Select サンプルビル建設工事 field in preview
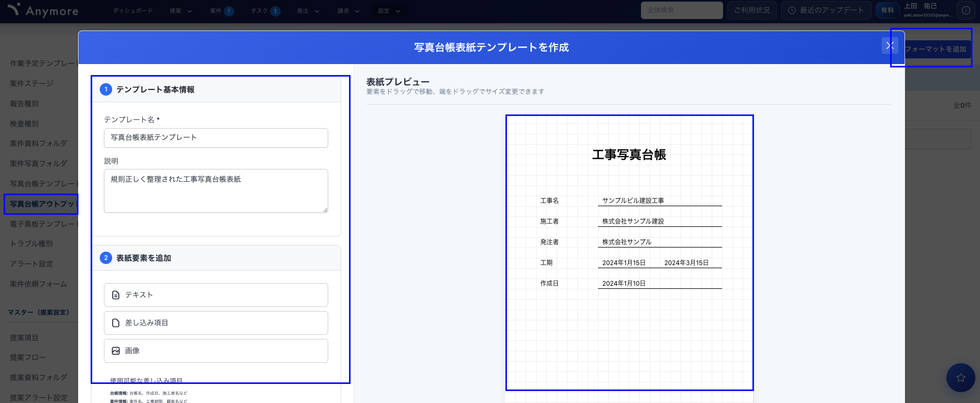 click(x=660, y=200)
